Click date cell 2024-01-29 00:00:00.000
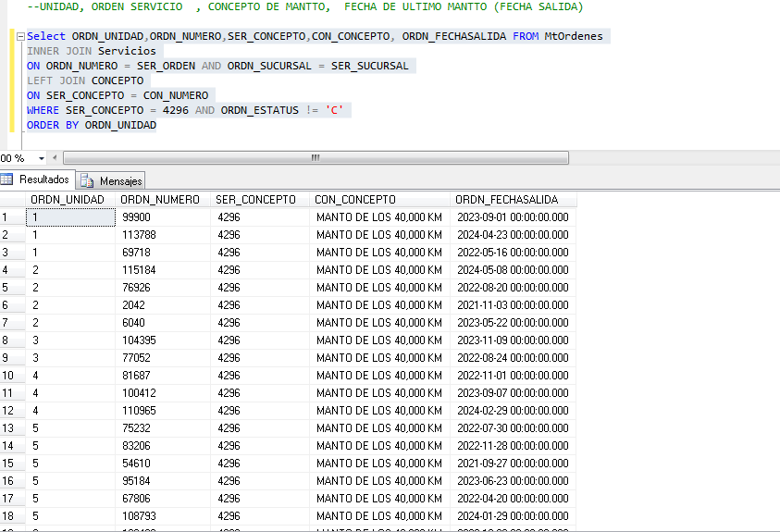 pos(514,516)
